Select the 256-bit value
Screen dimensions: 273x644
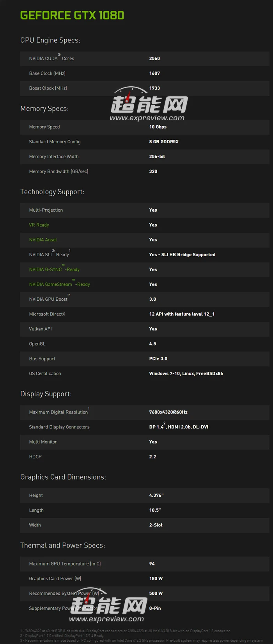coord(157,157)
